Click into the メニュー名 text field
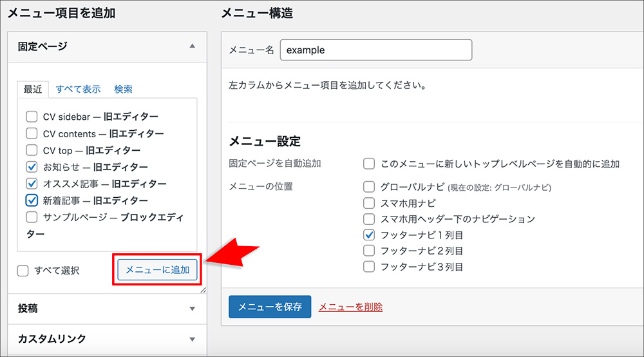Image resolution: width=644 pixels, height=357 pixels. pos(375,50)
